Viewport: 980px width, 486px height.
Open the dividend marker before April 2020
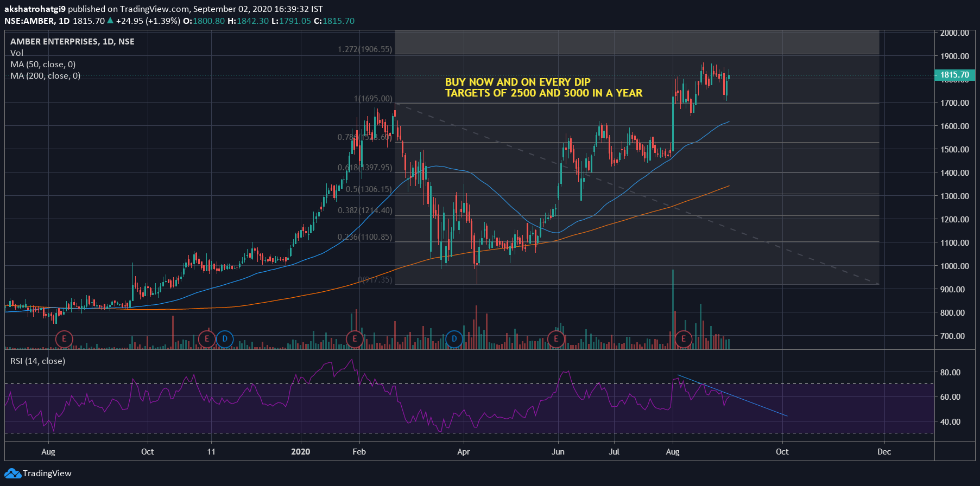pyautogui.click(x=454, y=339)
